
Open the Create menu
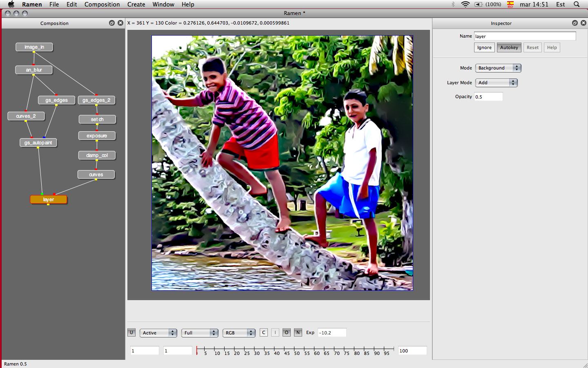click(x=136, y=4)
